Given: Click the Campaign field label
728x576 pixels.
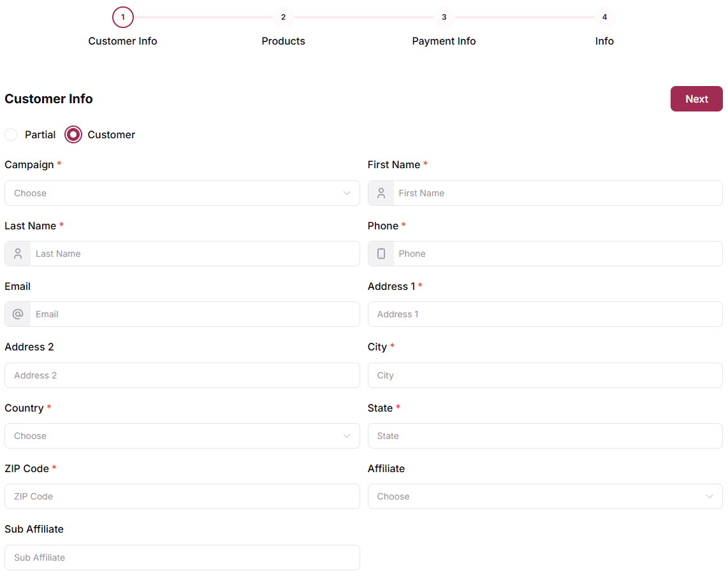Looking at the screenshot, I should click(x=29, y=165).
